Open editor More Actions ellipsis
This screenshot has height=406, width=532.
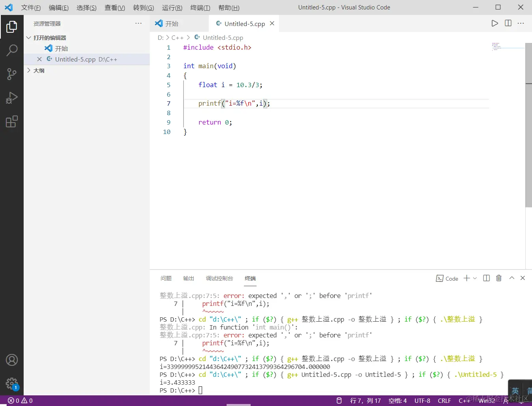[521, 23]
